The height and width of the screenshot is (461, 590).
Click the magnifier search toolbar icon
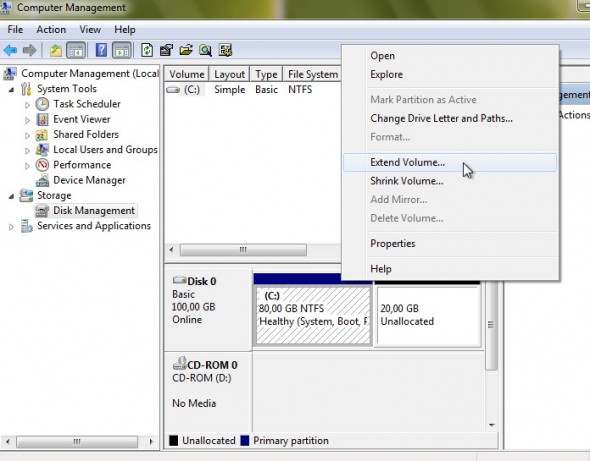(x=205, y=50)
